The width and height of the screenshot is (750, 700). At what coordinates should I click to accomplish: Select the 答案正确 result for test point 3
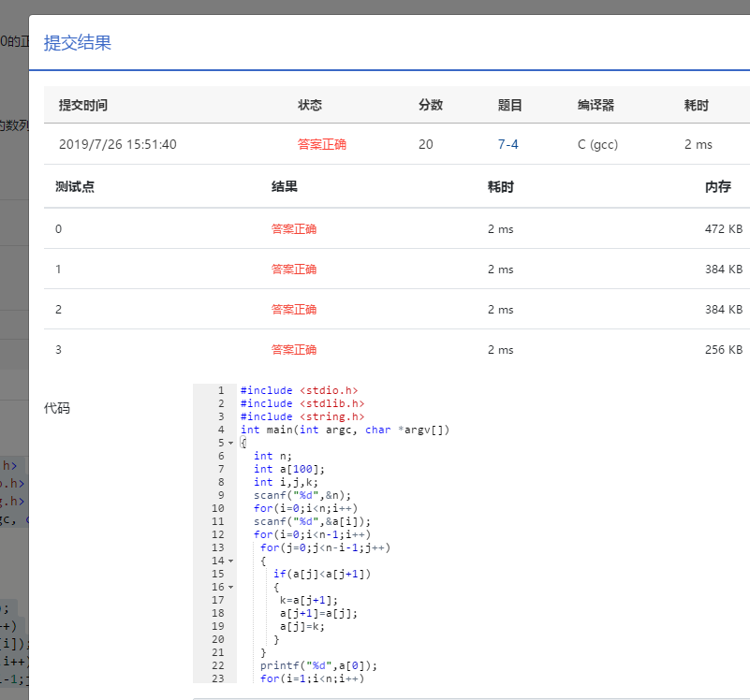(294, 349)
